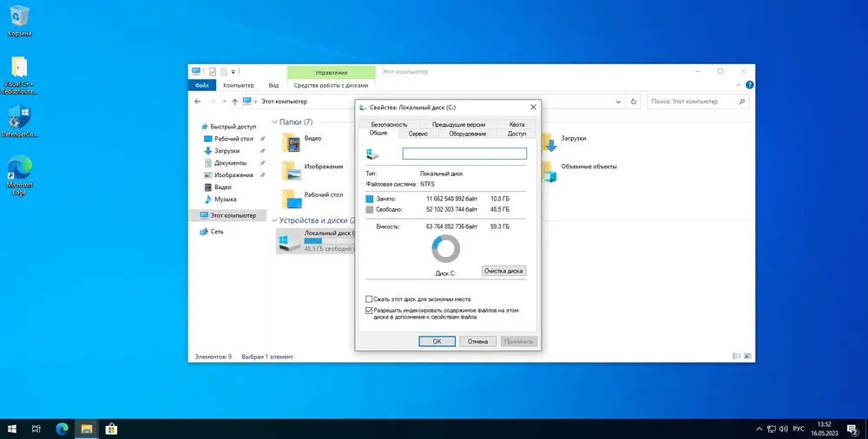Collapse the Устройства и диски group
The height and width of the screenshot is (439, 868).
(x=274, y=220)
